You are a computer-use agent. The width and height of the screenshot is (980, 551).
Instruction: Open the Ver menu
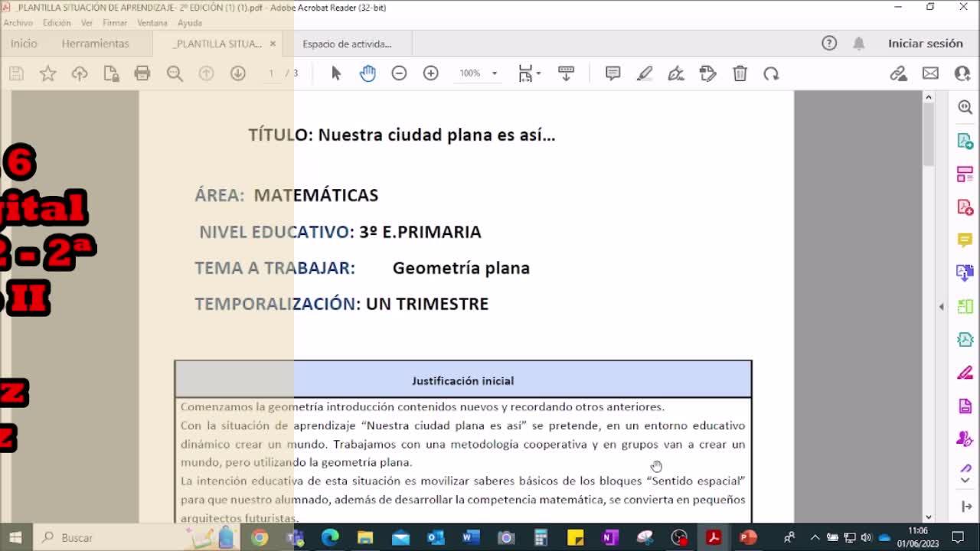click(87, 23)
